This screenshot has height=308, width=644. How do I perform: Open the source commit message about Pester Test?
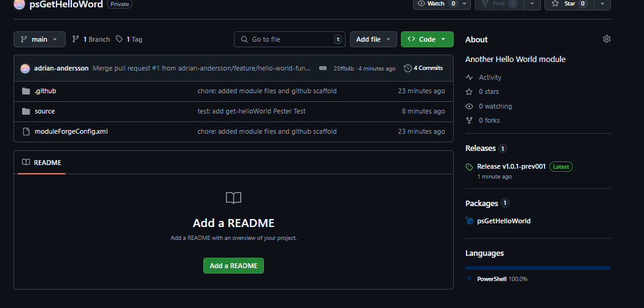pos(251,111)
